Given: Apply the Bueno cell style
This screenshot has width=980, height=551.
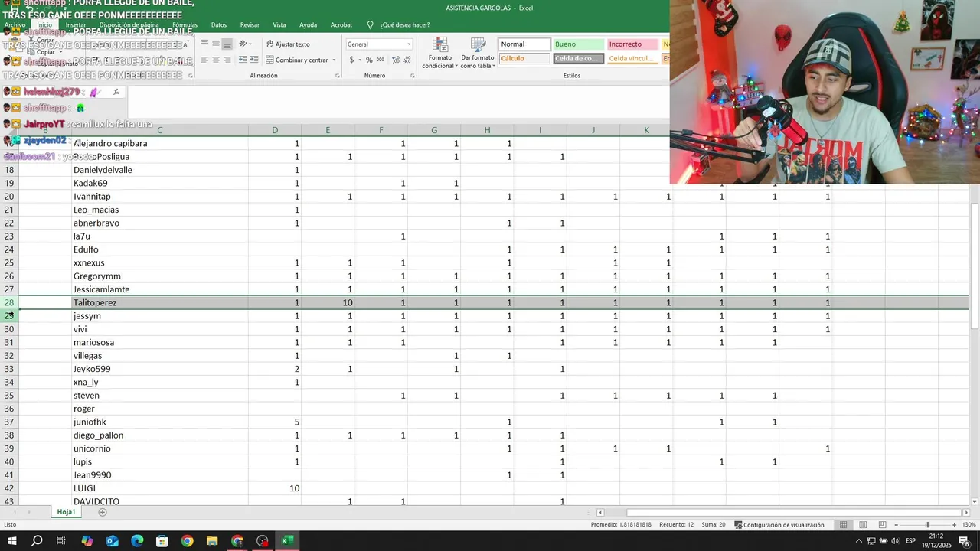Looking at the screenshot, I should [x=578, y=44].
